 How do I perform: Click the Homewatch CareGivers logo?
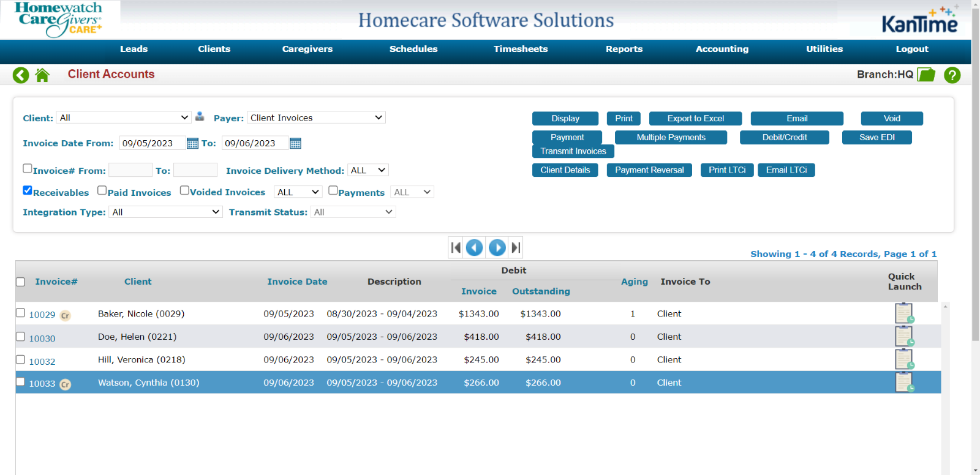click(59, 19)
